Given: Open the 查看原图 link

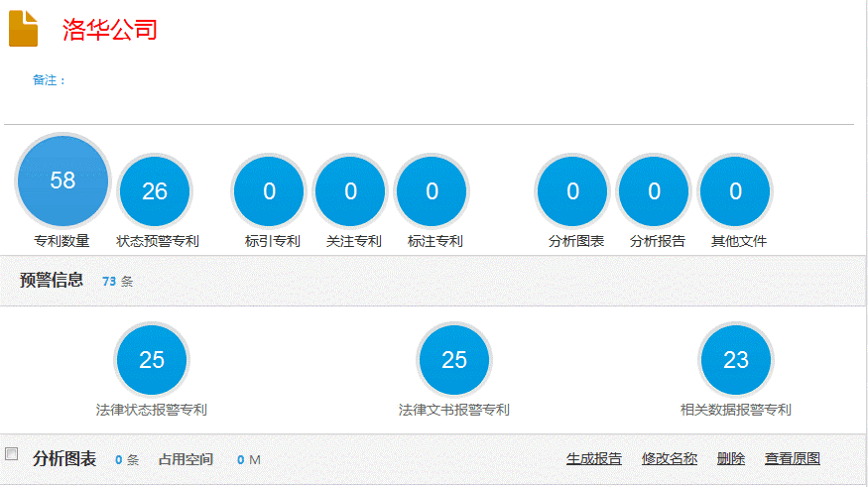Looking at the screenshot, I should pos(792,459).
